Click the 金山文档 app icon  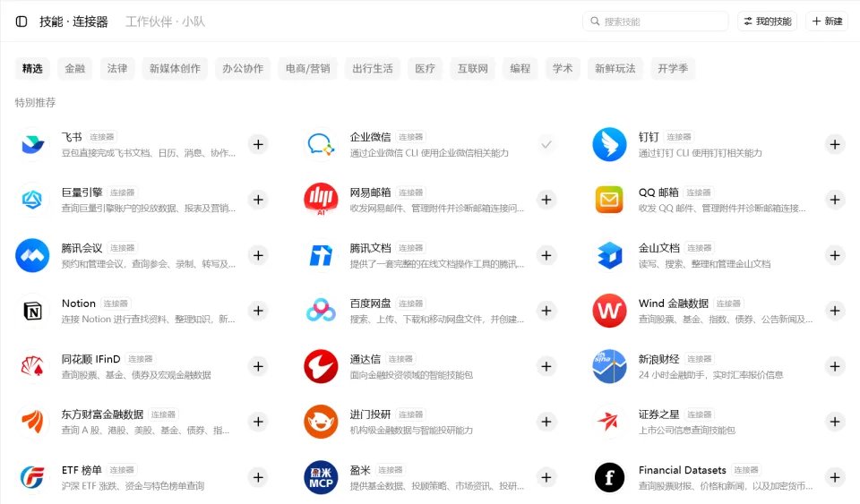pyautogui.click(x=609, y=255)
